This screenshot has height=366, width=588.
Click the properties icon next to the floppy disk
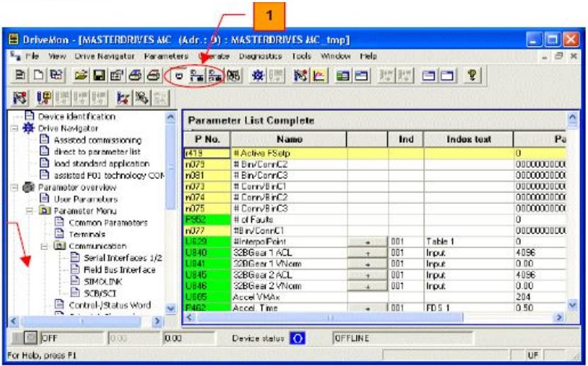[117, 75]
